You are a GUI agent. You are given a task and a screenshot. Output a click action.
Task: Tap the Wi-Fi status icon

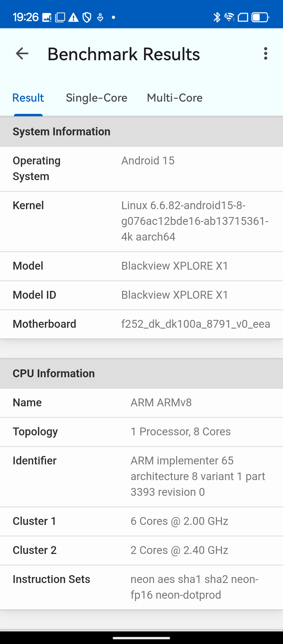pos(229,17)
